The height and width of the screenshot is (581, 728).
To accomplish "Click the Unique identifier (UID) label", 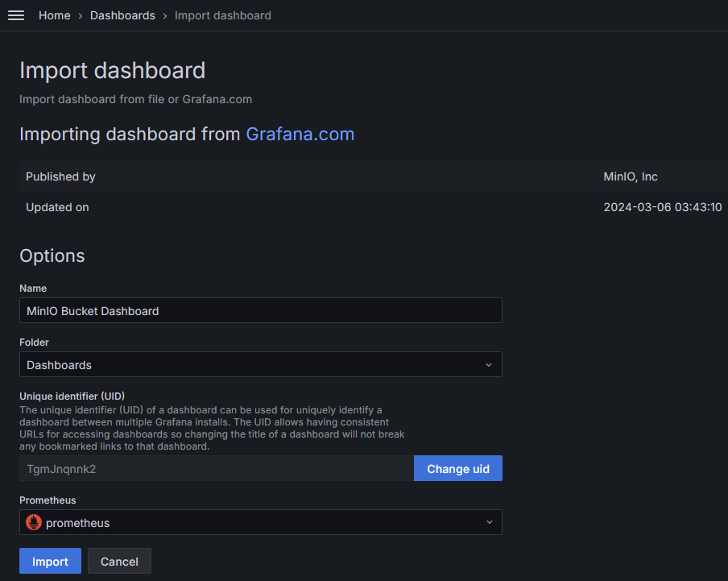I will (72, 396).
